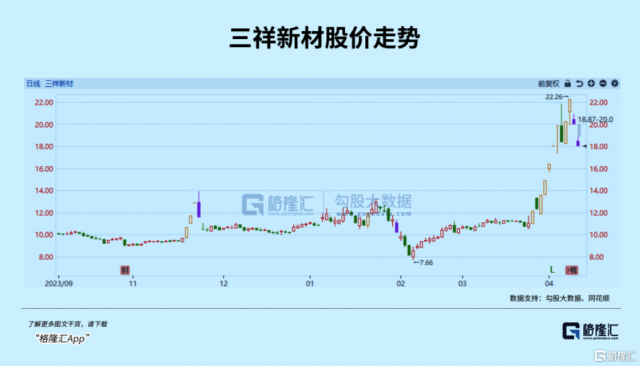Select the 日线 period tab
Image resolution: width=640 pixels, height=366 pixels.
[x=33, y=84]
